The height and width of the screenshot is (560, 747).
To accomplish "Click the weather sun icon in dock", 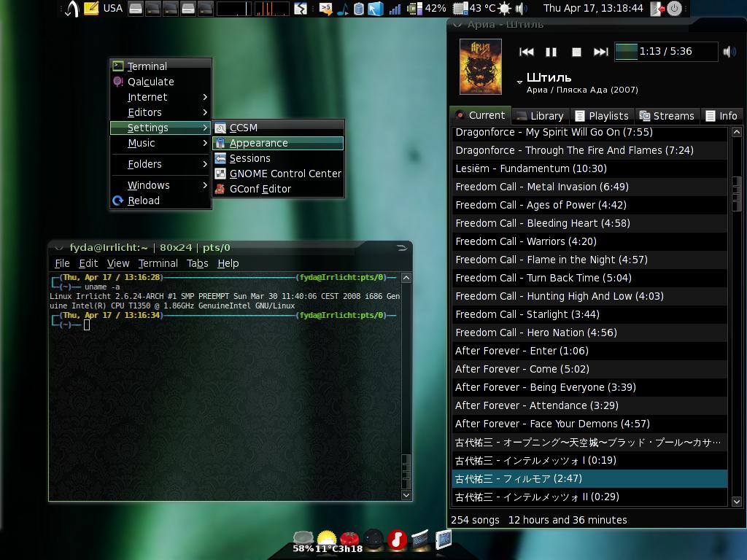I will 327,539.
